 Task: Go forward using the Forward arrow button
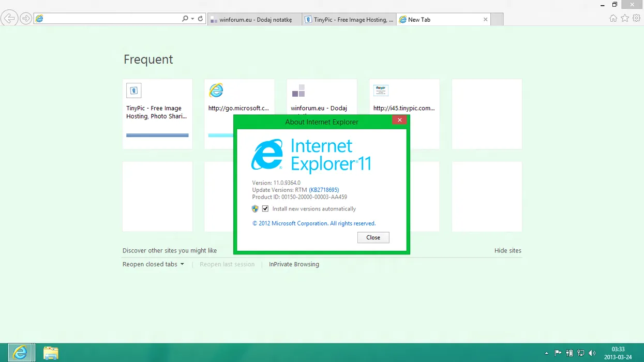(26, 19)
